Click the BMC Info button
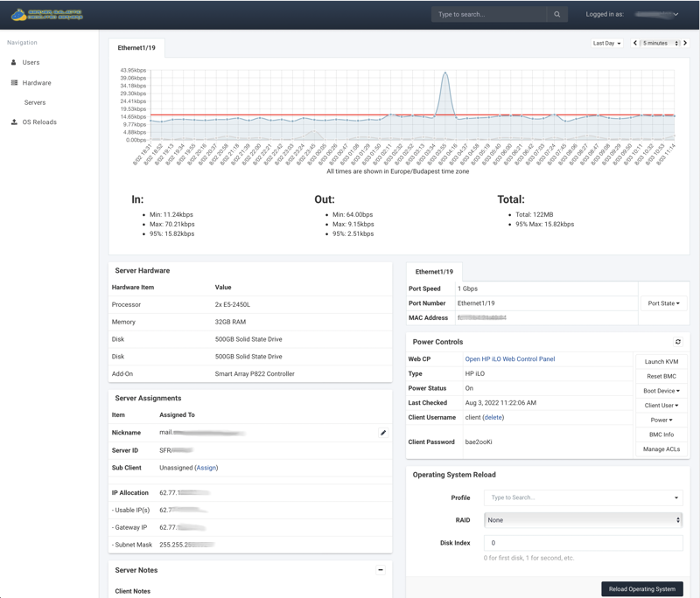 tap(661, 435)
